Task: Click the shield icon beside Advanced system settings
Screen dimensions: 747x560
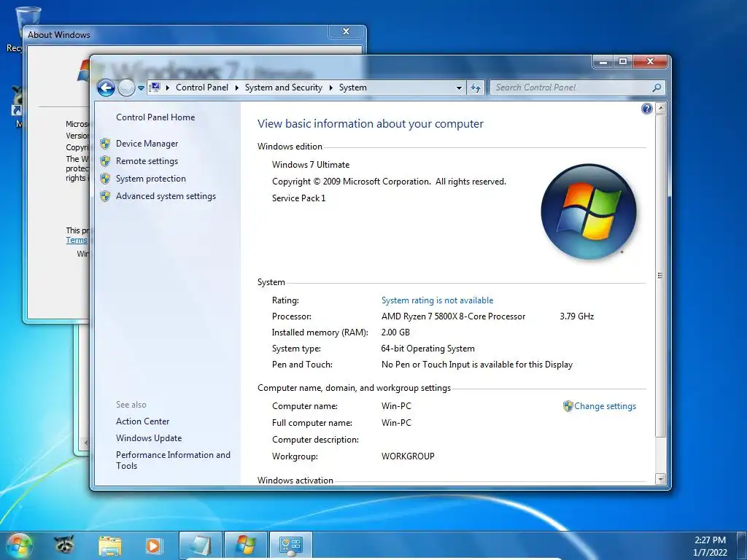Action: point(105,196)
